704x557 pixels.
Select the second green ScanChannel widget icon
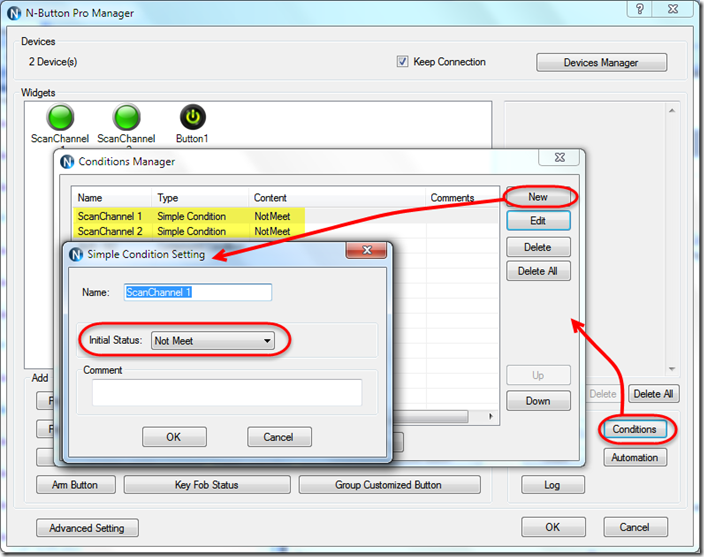(127, 117)
